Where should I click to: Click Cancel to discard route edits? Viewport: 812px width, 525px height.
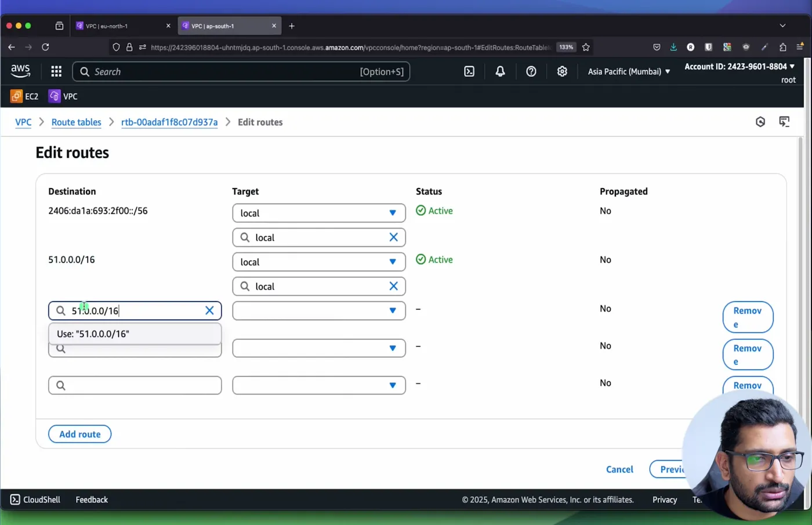click(x=619, y=469)
